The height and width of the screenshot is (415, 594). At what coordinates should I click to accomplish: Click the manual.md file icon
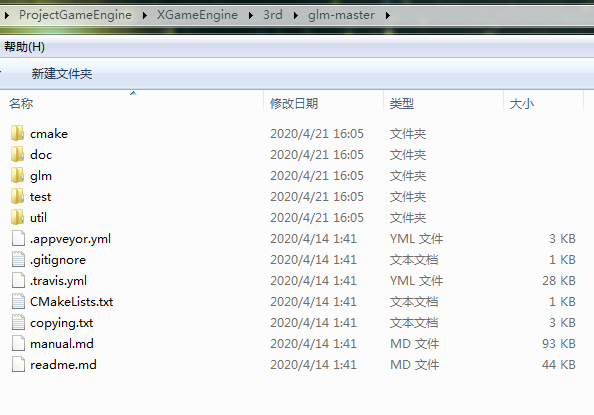(x=18, y=343)
